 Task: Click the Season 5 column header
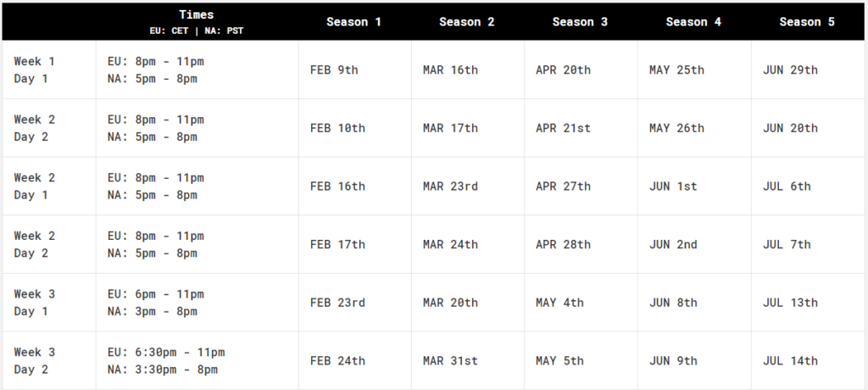coord(807,21)
